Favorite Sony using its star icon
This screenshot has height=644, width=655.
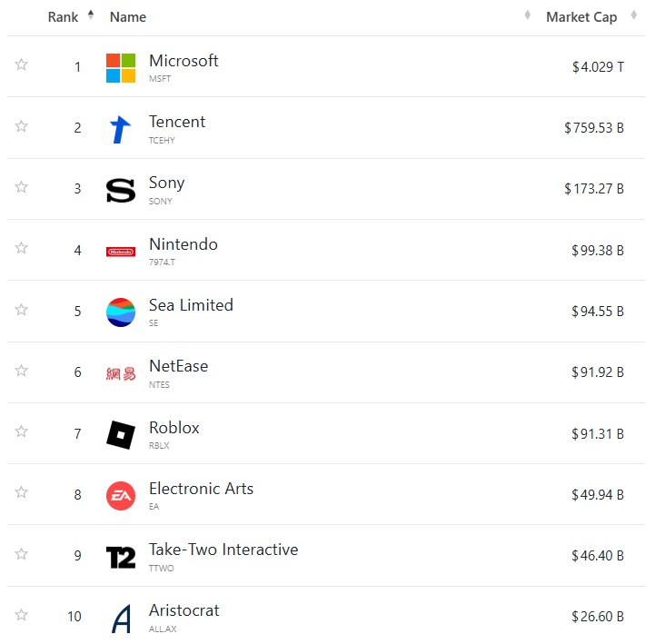pos(22,187)
